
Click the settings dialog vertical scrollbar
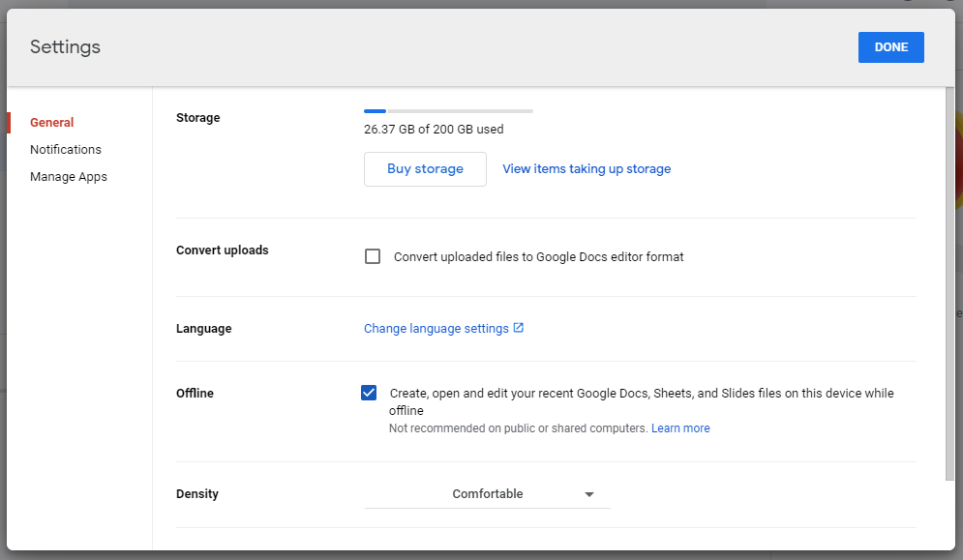[949, 283]
